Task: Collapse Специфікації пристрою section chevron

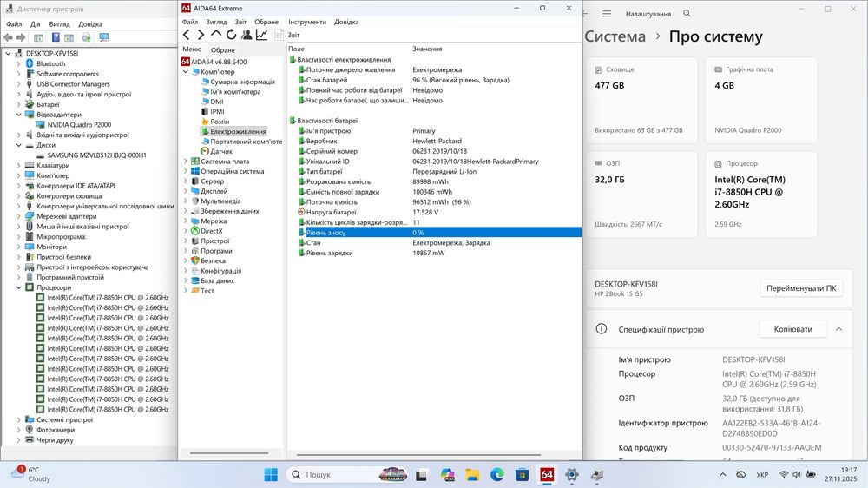Action: (838, 329)
